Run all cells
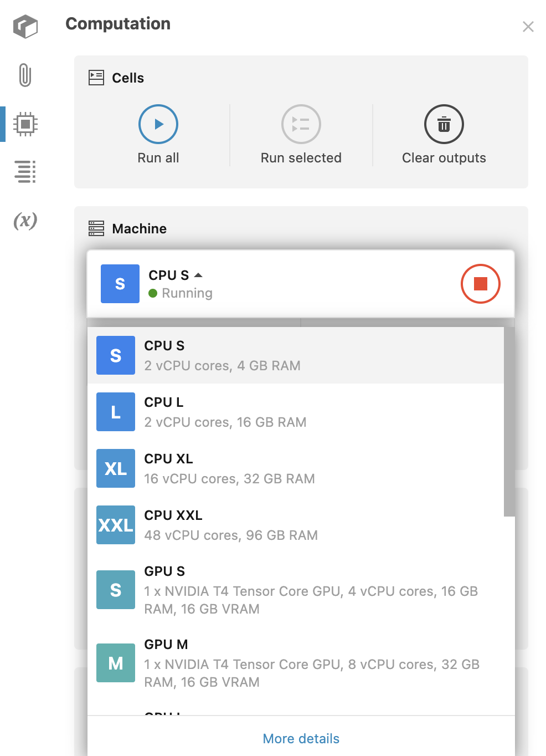This screenshot has height=756, width=546. click(158, 124)
